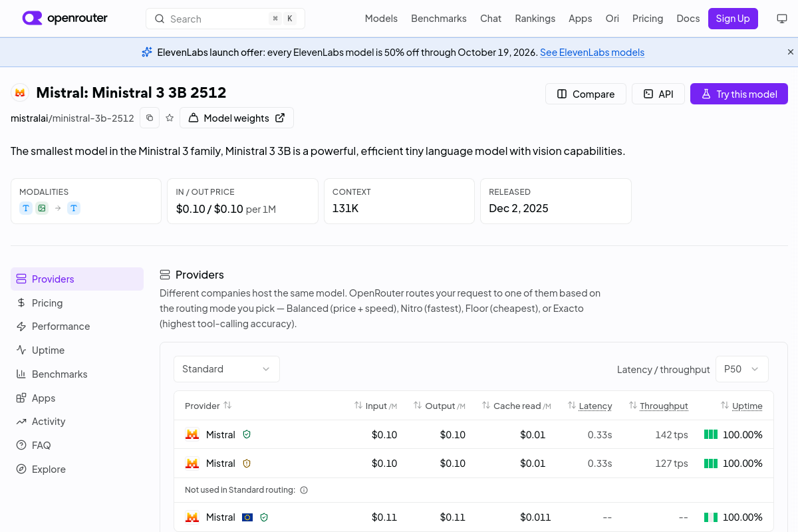Click the OpenRouter logo in the header

[65, 19]
